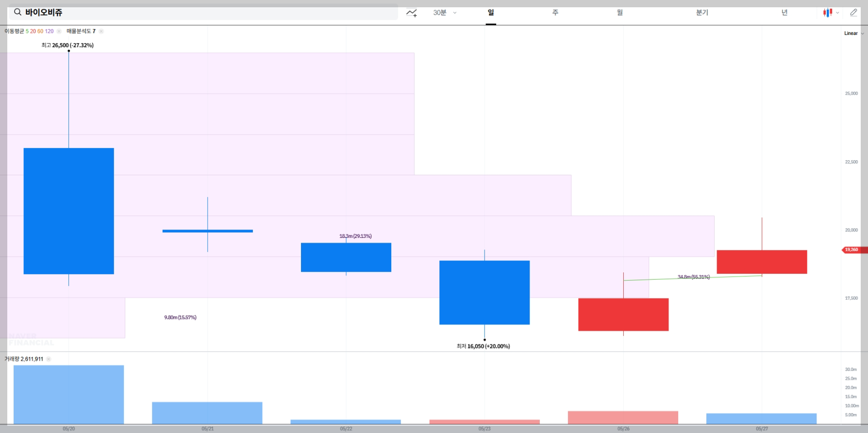Click the 17,500 price axis label
This screenshot has width=868, height=433.
click(851, 298)
